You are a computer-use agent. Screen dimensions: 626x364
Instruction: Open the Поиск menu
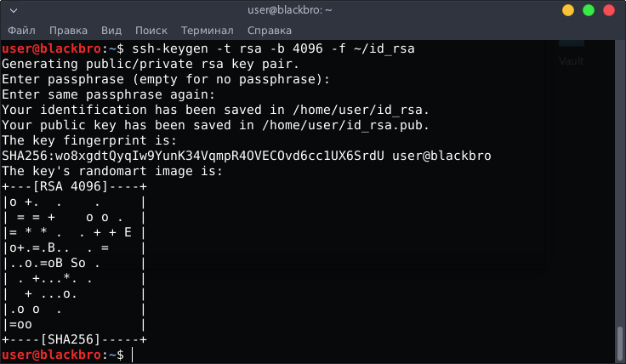tap(151, 31)
